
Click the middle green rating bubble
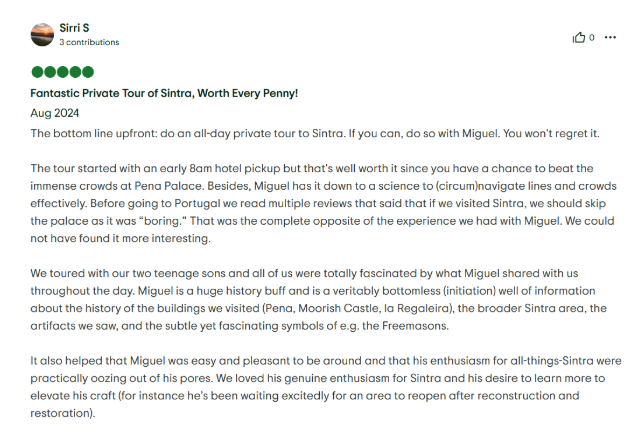point(63,72)
